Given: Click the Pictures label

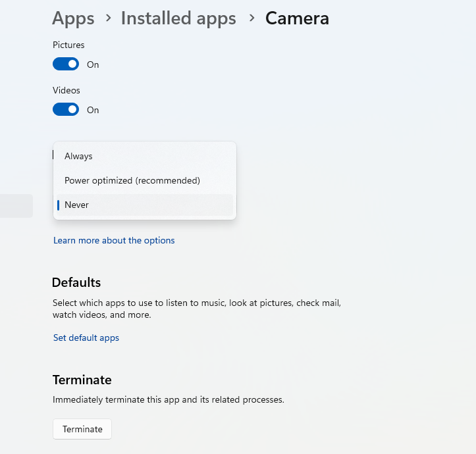Looking at the screenshot, I should [x=68, y=45].
